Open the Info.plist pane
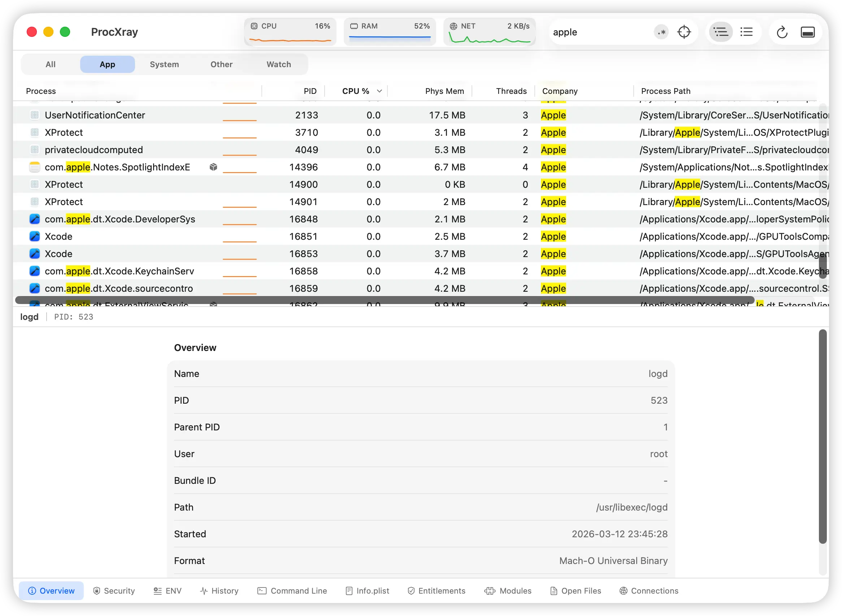Image resolution: width=842 pixels, height=616 pixels. (x=367, y=591)
